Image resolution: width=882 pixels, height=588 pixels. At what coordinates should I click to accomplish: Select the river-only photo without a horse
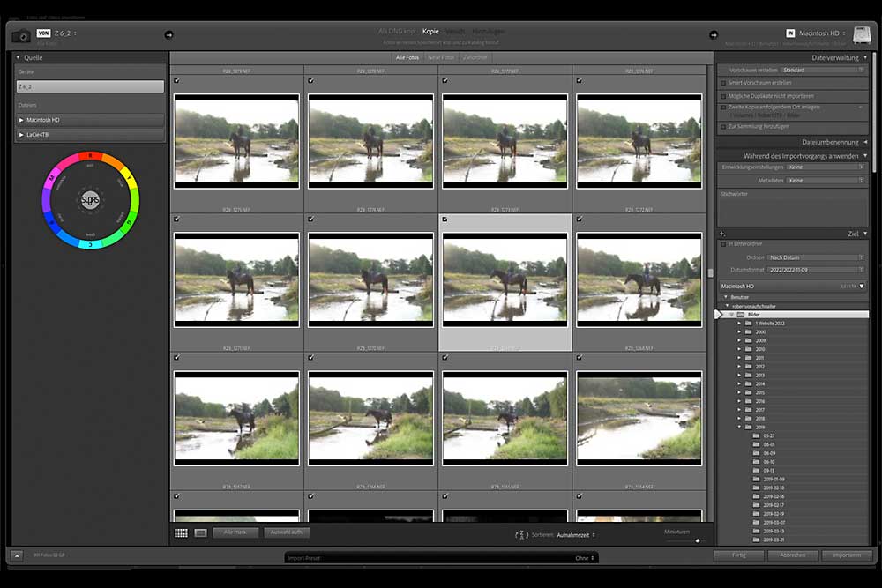click(x=639, y=418)
